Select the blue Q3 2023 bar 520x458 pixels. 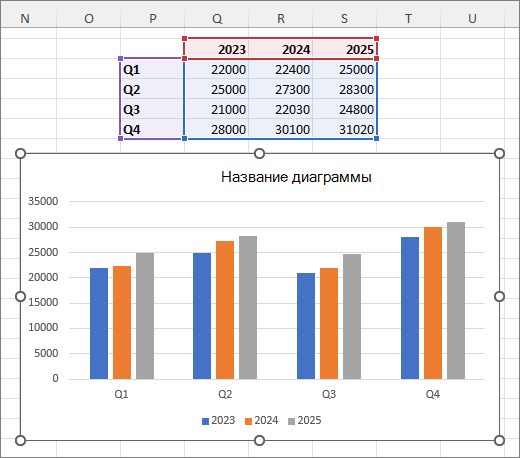(x=306, y=326)
